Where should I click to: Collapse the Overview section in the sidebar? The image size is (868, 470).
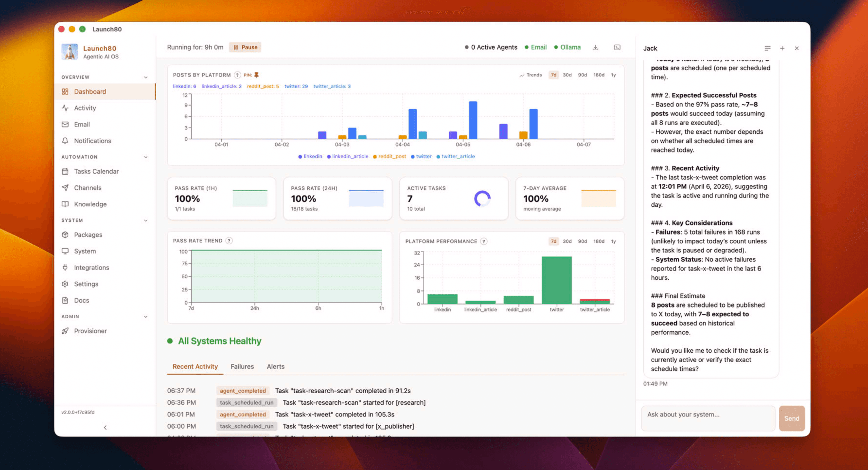pyautogui.click(x=146, y=77)
